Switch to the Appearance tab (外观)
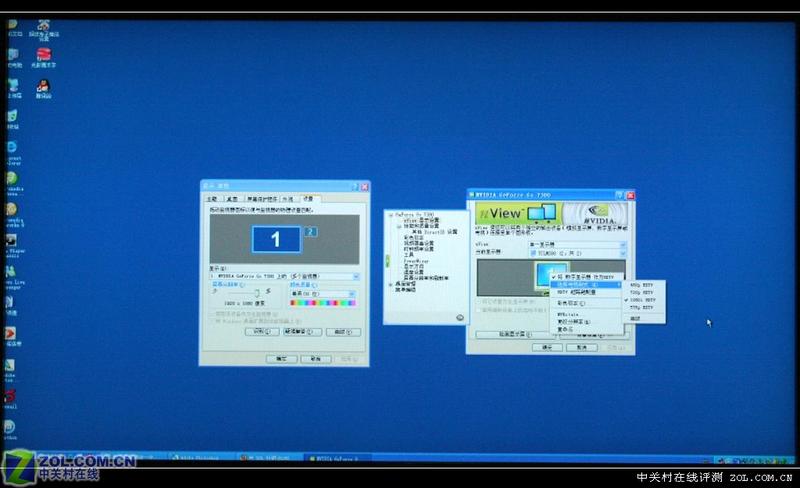This screenshot has height=488, width=800. [288, 199]
